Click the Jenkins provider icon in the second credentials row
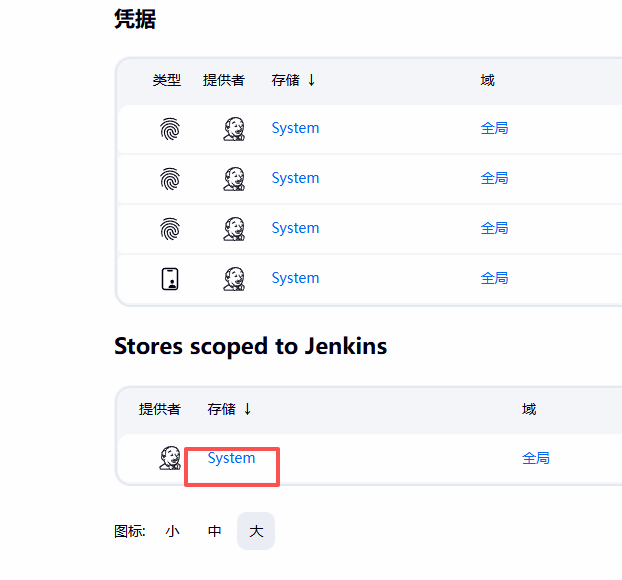This screenshot has height=580, width=622. pos(234,179)
